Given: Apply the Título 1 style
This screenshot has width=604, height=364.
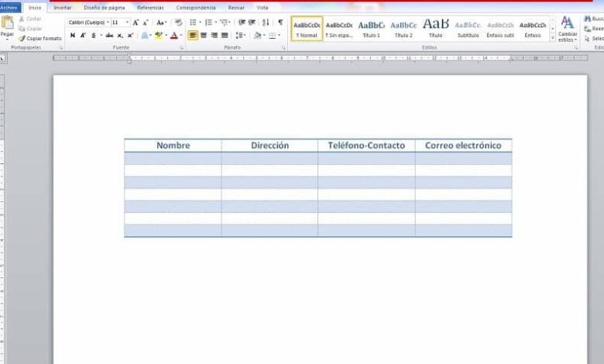Looking at the screenshot, I should click(372, 29).
